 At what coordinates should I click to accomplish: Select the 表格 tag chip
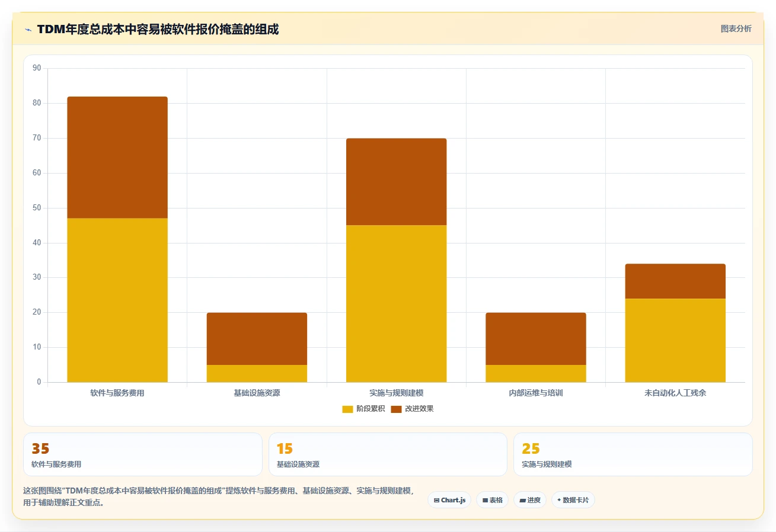(x=492, y=500)
